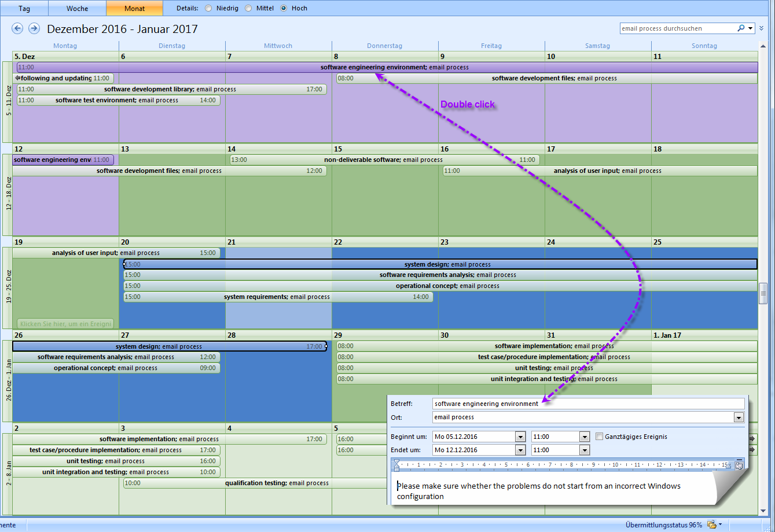Click the Montag column header

(65, 46)
